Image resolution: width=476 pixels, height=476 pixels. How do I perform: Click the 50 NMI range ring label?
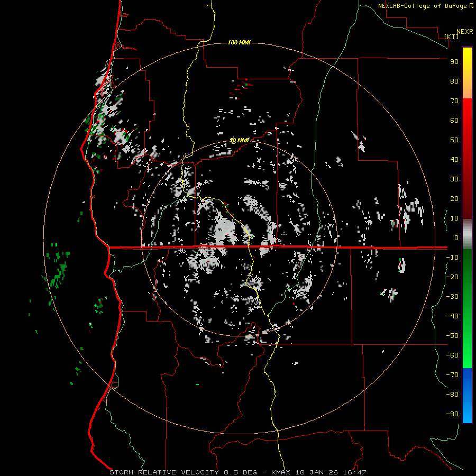point(239,140)
